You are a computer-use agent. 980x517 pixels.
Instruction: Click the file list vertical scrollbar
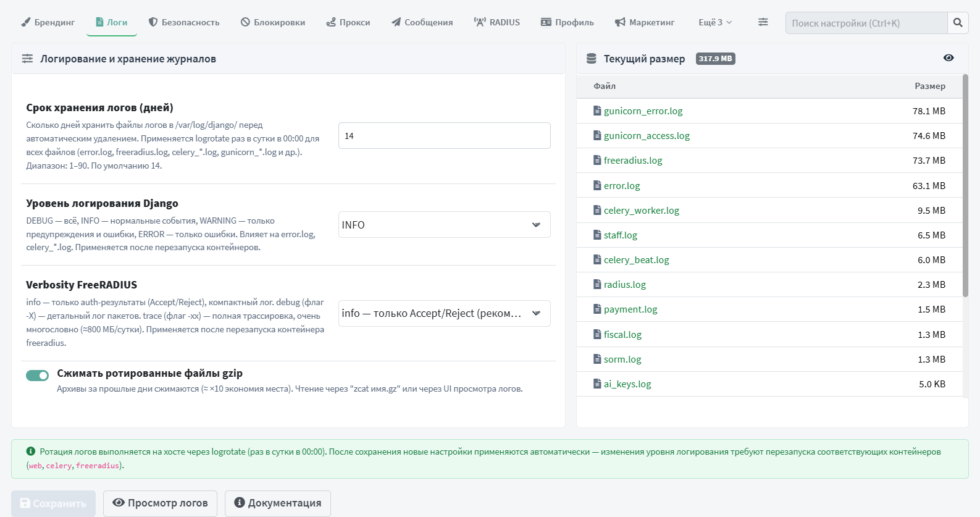(x=965, y=185)
